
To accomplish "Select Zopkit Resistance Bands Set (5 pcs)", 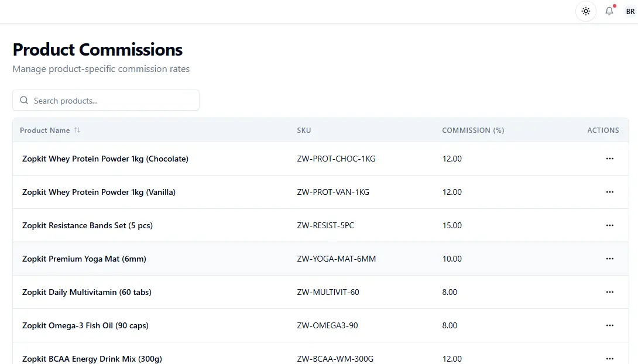I will click(x=87, y=225).
